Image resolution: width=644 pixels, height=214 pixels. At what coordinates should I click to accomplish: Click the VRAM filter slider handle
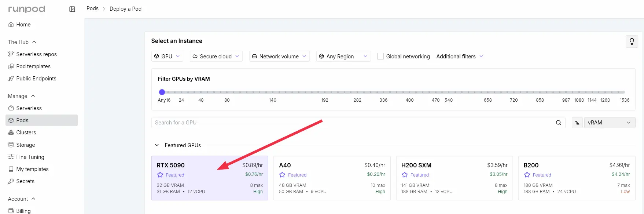click(x=162, y=92)
